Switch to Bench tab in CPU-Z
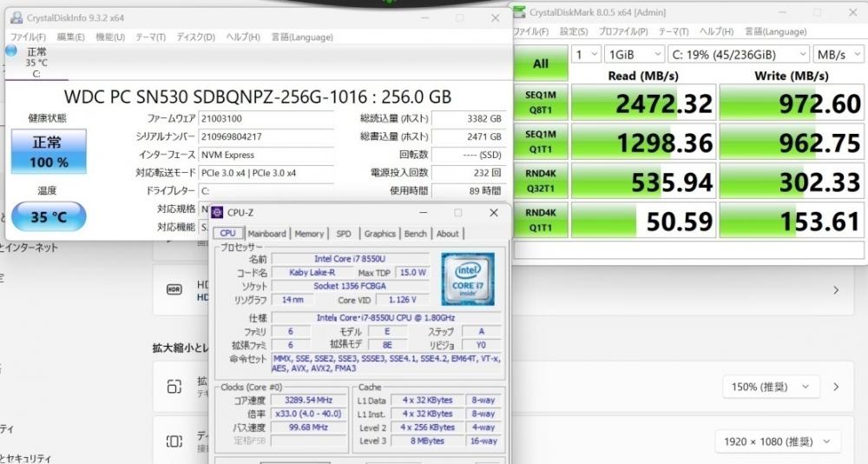Screen dimensions: 868x464 (x=415, y=234)
